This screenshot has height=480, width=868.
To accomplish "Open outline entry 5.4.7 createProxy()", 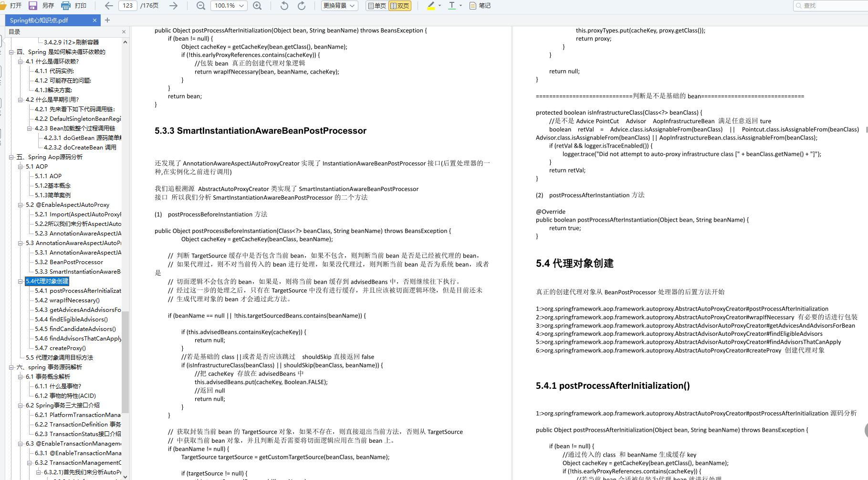I will pyautogui.click(x=60, y=348).
